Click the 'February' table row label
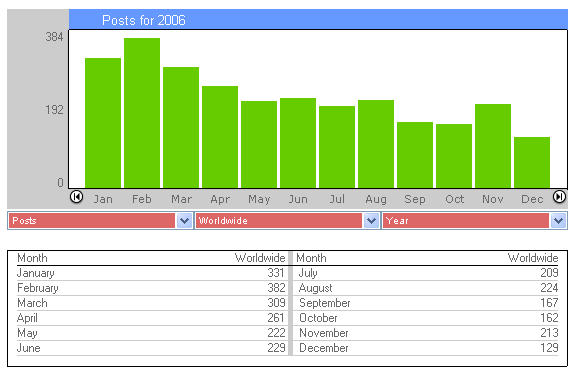Viewport: 576px width, 375px height. click(38, 288)
